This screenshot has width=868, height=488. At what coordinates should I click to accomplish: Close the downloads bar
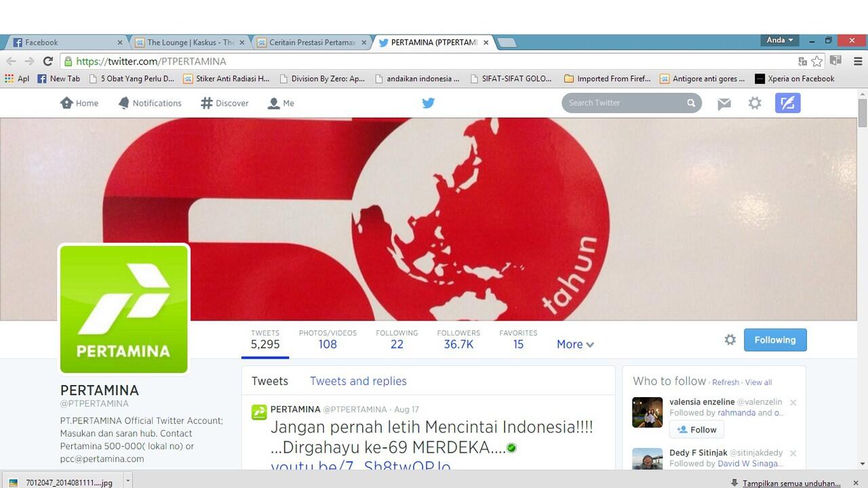click(855, 483)
